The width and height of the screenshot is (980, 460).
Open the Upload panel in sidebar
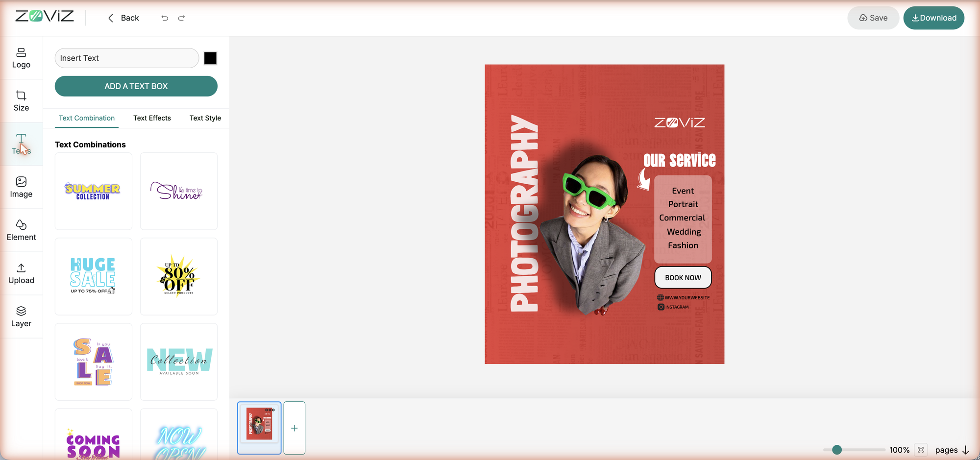pos(21,274)
